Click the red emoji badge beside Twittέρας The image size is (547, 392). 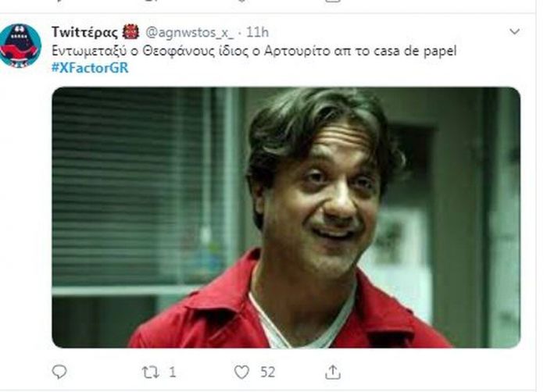130,33
